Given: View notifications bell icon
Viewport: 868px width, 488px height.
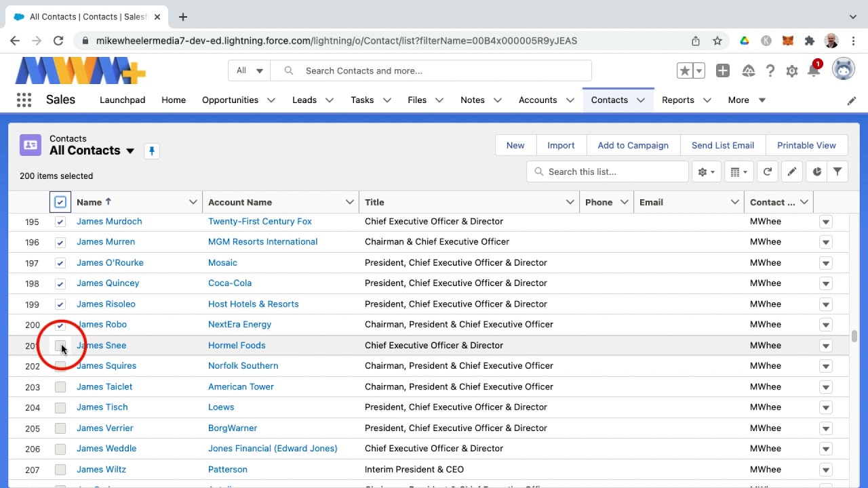Looking at the screenshot, I should pos(814,70).
